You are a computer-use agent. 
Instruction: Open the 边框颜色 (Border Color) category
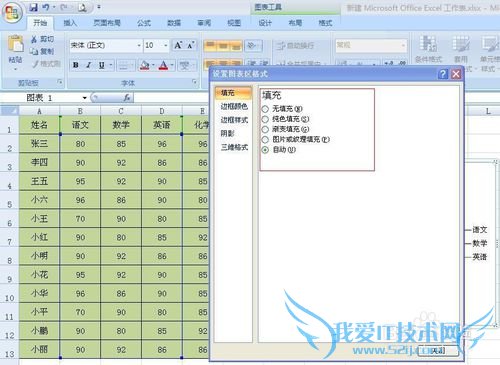click(233, 107)
